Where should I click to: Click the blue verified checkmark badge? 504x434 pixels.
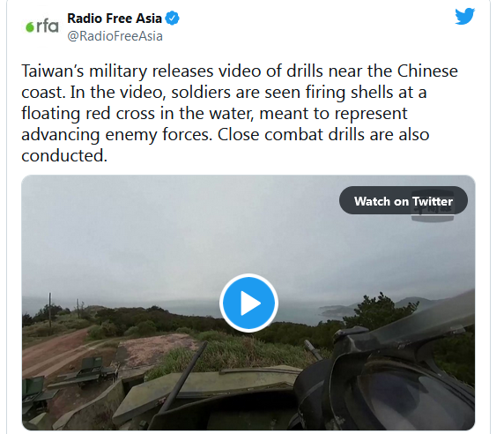point(173,19)
